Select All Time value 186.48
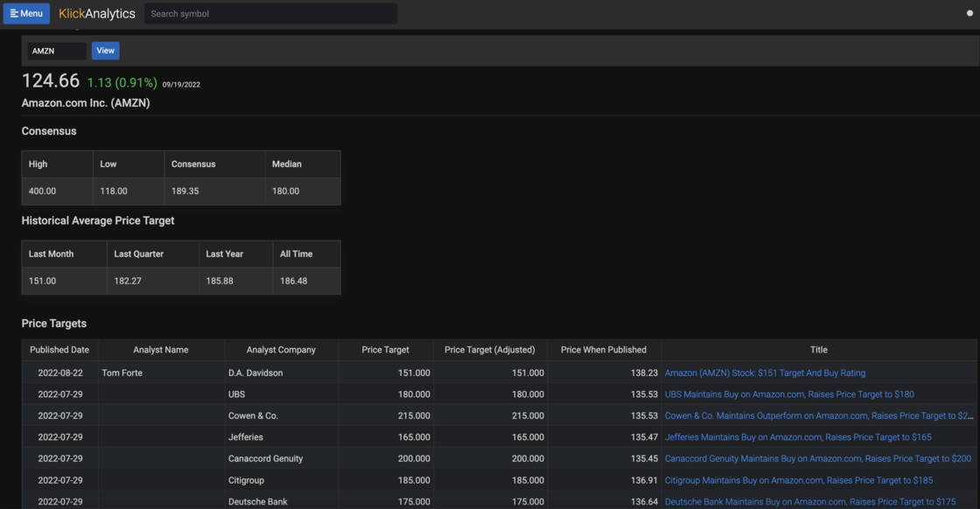This screenshot has height=509, width=980. pyautogui.click(x=294, y=281)
